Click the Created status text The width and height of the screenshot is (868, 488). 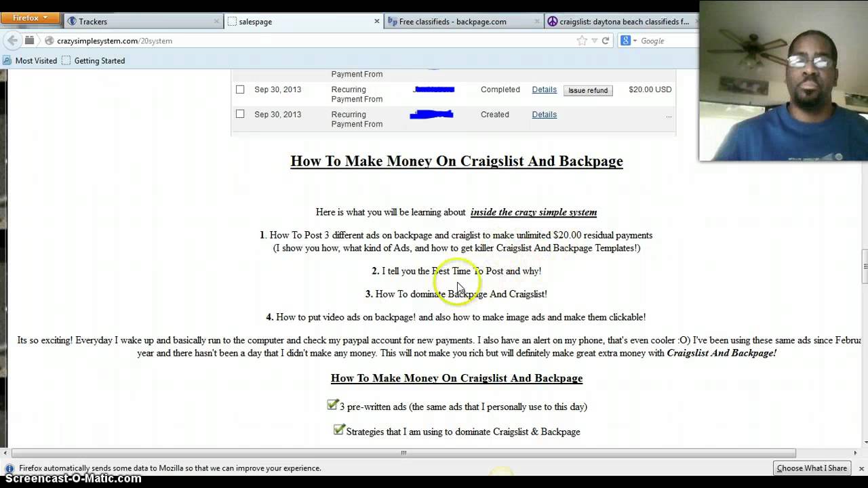pos(495,115)
